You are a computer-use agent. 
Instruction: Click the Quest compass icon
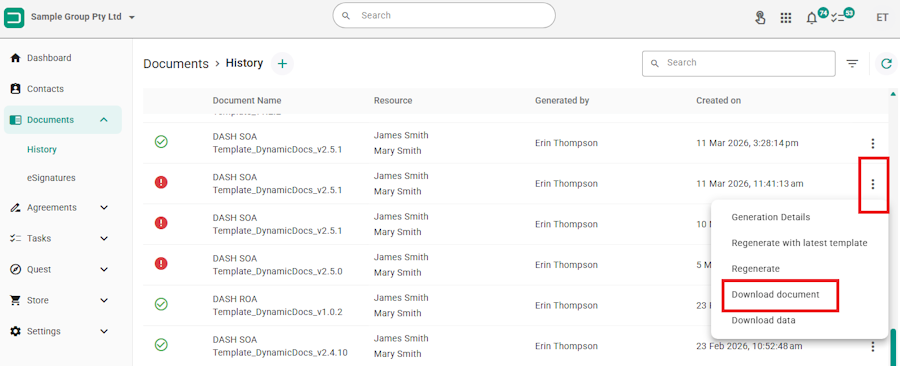pyautogui.click(x=15, y=269)
